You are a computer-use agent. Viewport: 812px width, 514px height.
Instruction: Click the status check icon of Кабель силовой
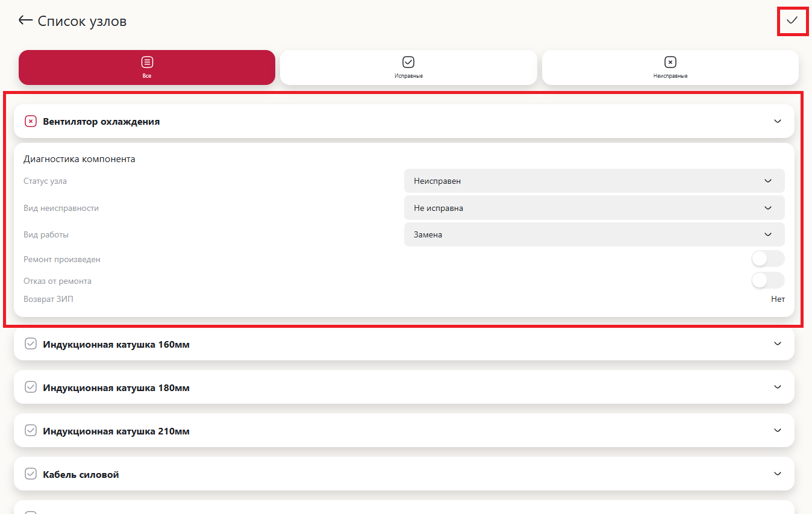[x=31, y=474]
